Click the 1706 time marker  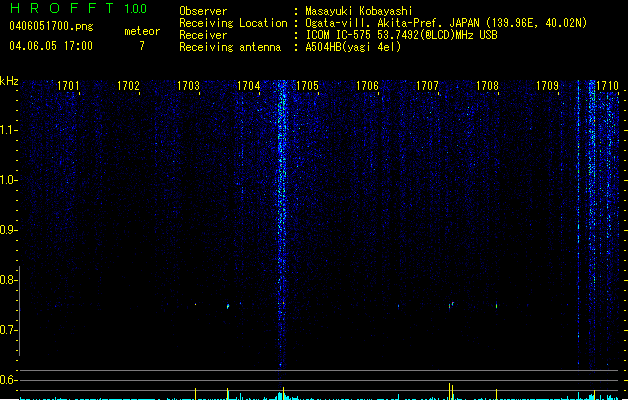tap(367, 86)
